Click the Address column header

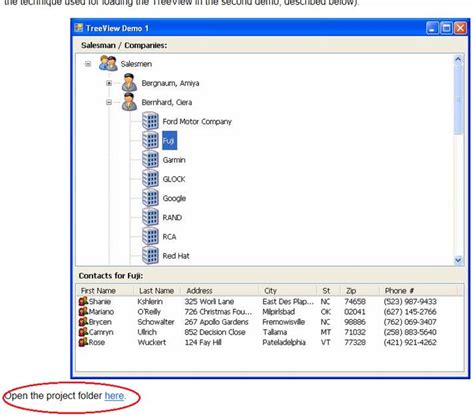[x=219, y=290]
